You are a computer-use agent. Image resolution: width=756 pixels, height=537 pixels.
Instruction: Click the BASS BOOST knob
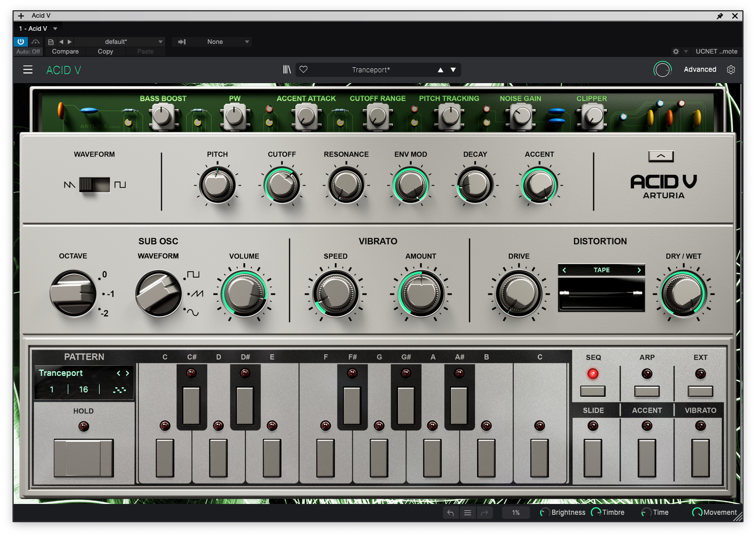(163, 117)
